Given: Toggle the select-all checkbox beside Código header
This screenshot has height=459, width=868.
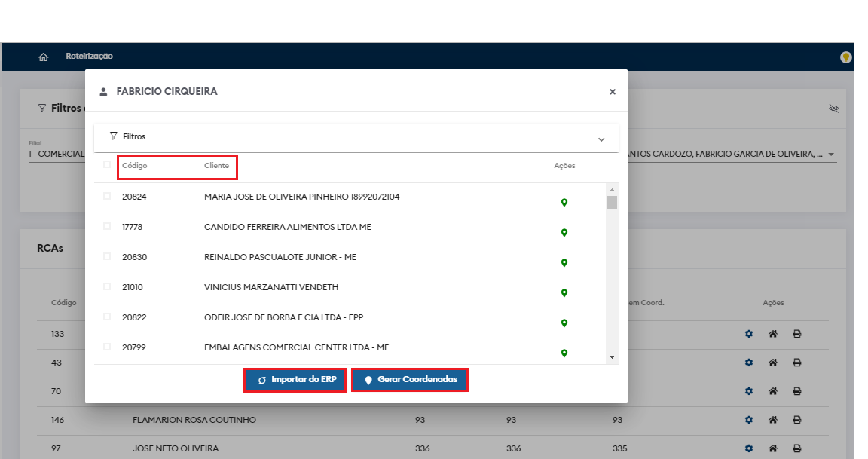Looking at the screenshot, I should (x=107, y=165).
